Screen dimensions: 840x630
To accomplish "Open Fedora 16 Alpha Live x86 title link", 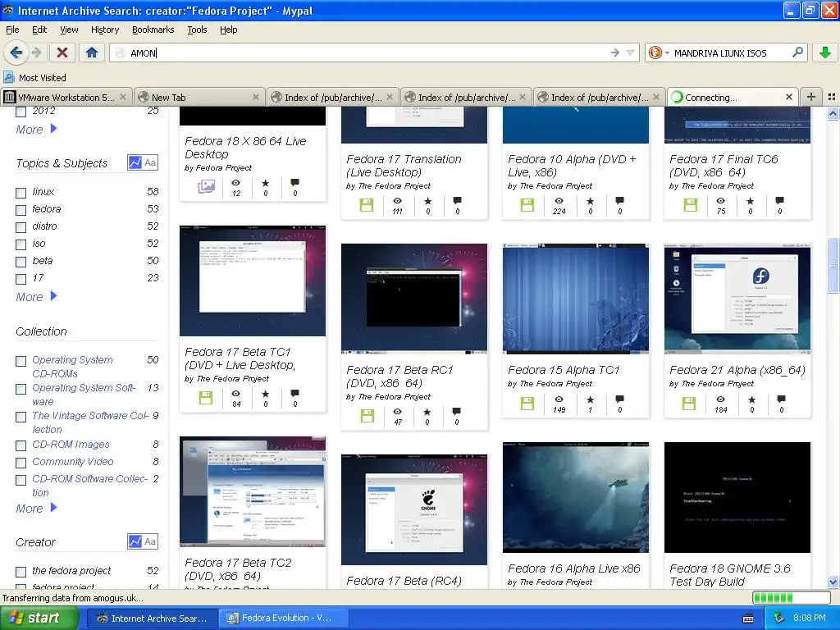I will tap(573, 568).
